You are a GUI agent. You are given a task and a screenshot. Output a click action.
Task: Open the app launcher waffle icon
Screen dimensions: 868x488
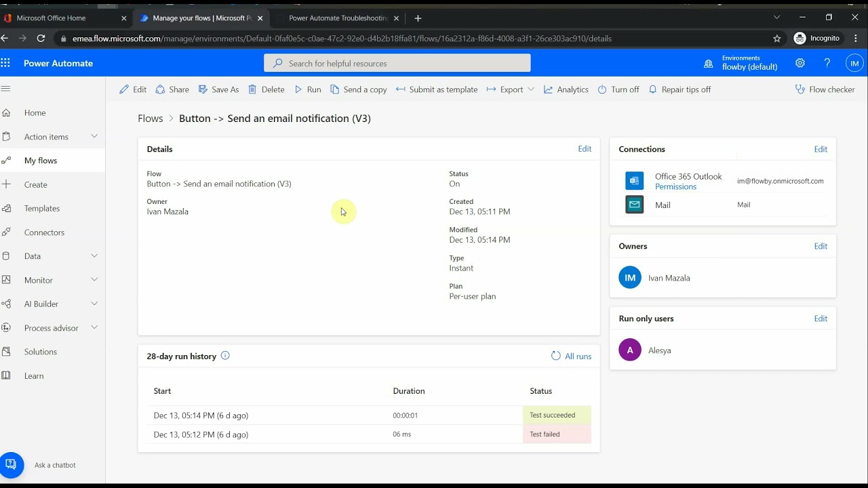5,63
